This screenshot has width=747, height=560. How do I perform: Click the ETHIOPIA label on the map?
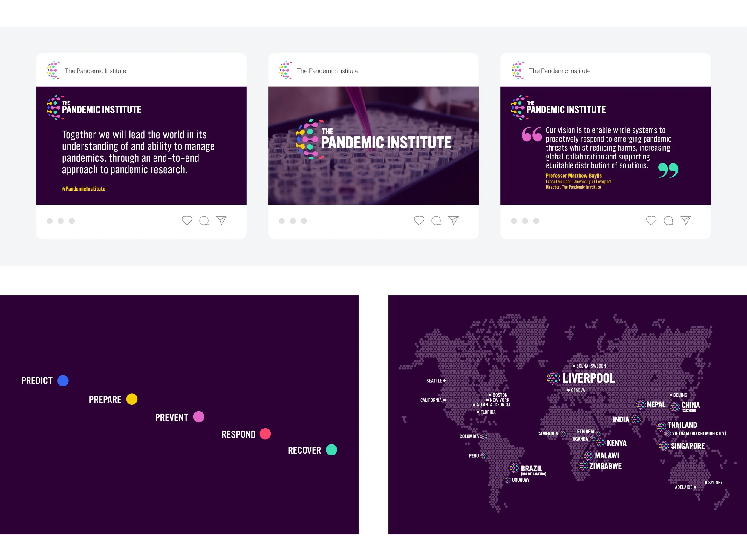(x=586, y=431)
